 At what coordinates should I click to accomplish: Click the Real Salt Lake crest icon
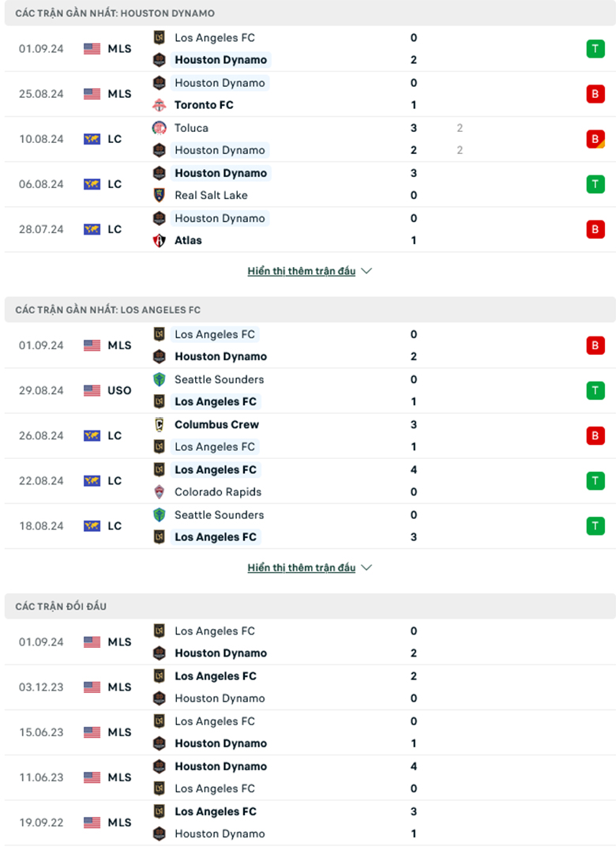pos(159,195)
